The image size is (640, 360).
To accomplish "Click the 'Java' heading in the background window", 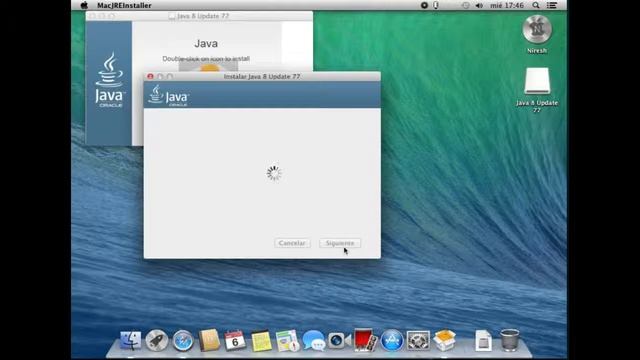I will [x=206, y=44].
